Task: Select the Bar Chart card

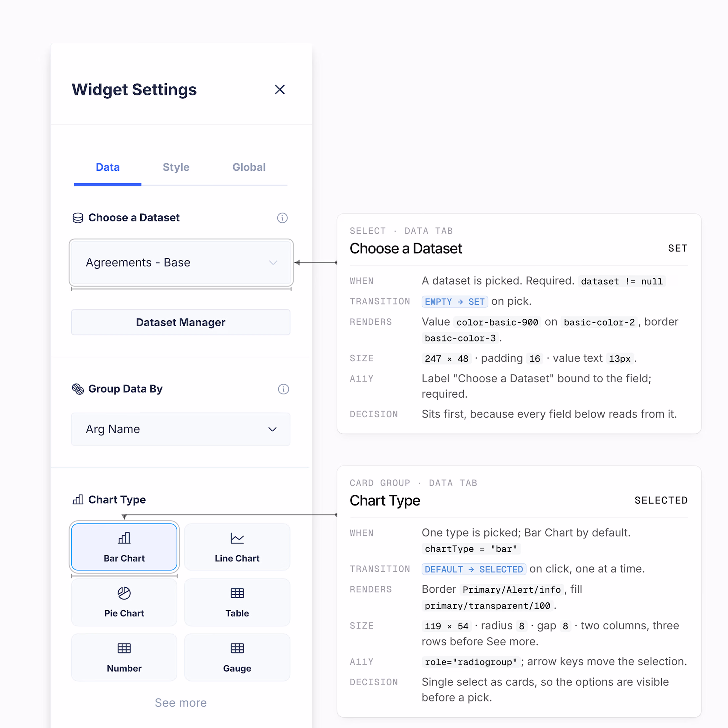Action: click(124, 547)
